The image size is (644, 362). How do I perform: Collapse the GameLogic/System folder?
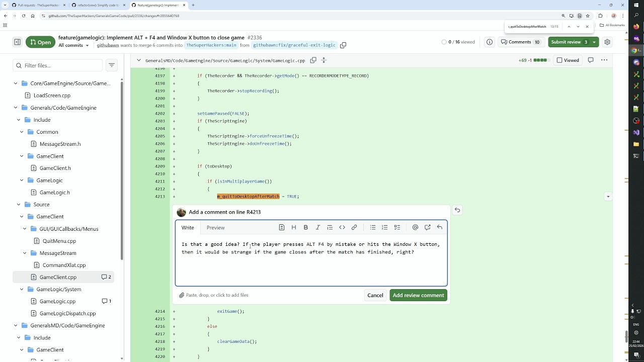coord(22,289)
